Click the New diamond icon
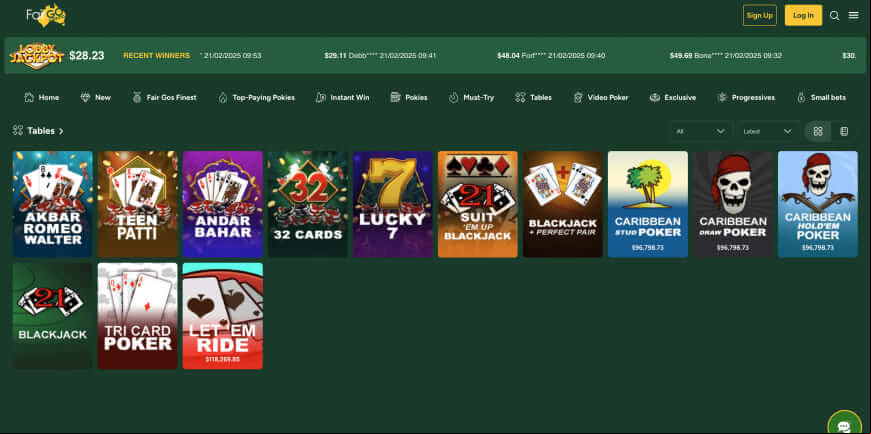The width and height of the screenshot is (871, 434). (85, 97)
